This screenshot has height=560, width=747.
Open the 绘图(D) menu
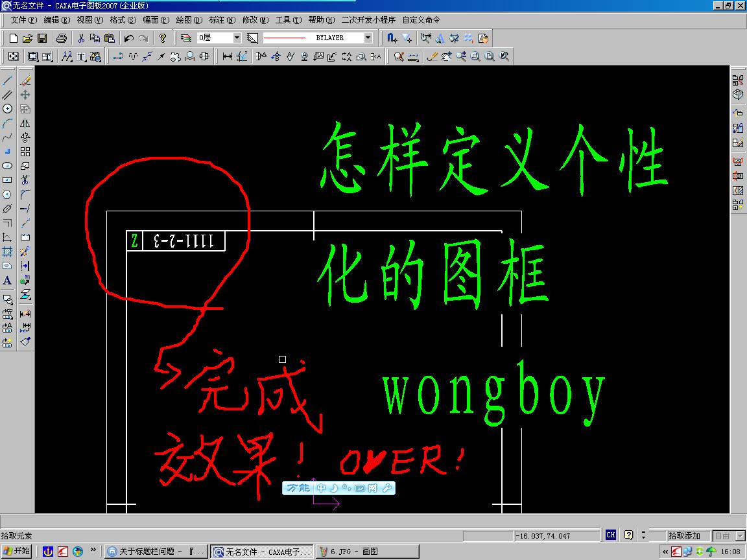coord(189,20)
